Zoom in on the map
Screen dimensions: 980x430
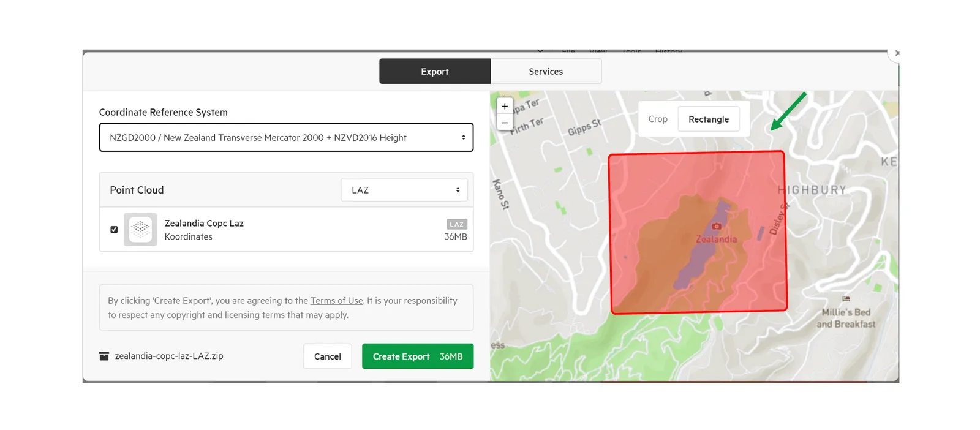(505, 106)
